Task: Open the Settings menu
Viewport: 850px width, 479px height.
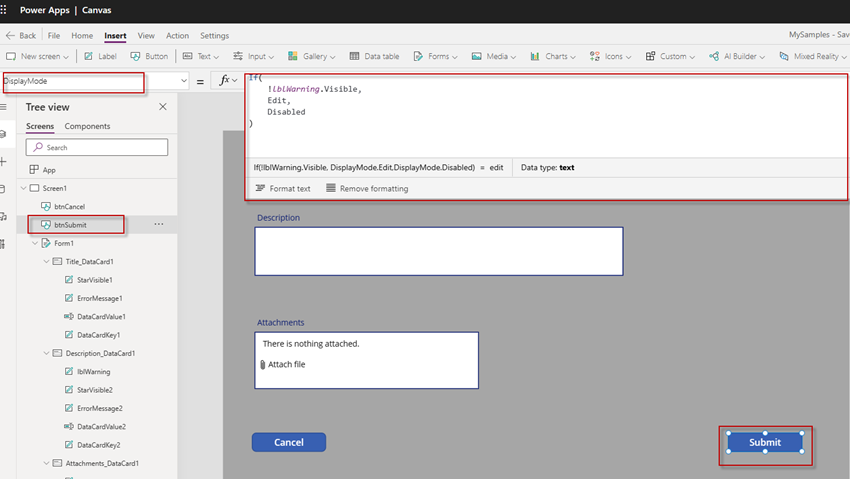Action: click(x=214, y=36)
